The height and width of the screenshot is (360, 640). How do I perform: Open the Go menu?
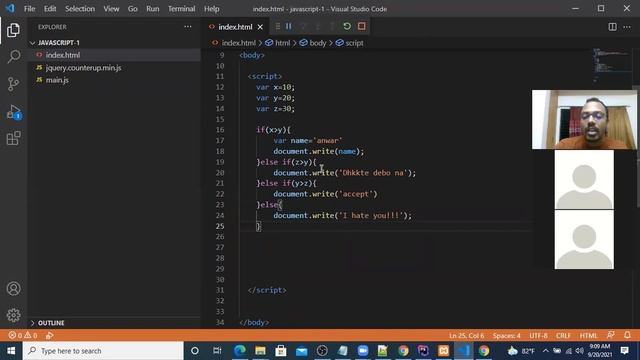(x=133, y=9)
